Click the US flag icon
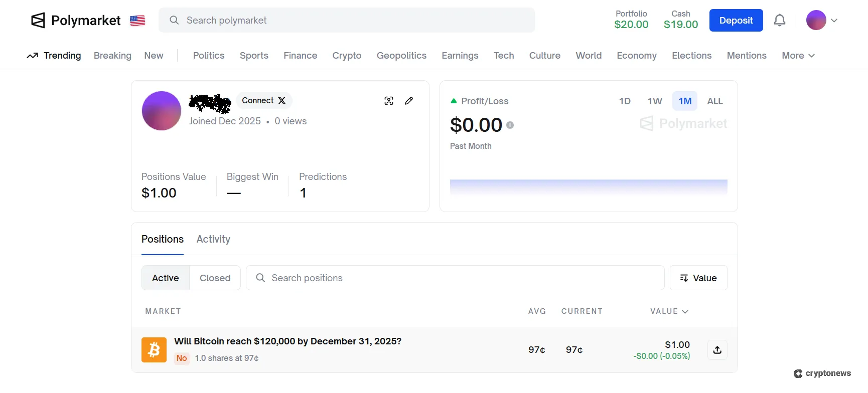 tap(137, 21)
